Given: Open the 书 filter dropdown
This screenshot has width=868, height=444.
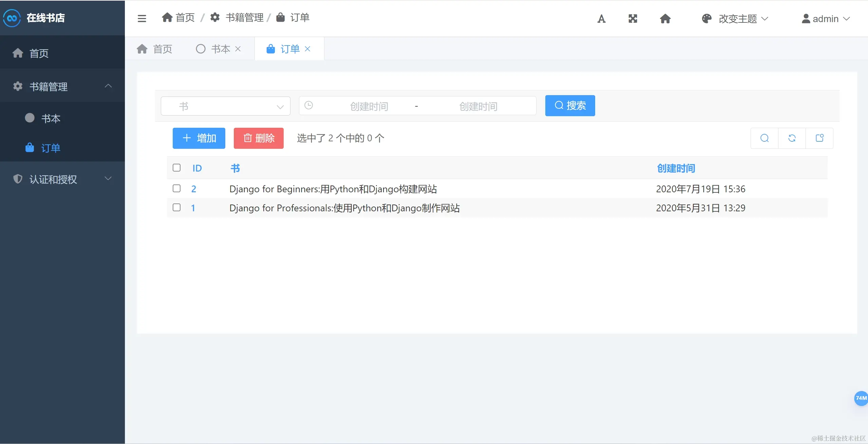Looking at the screenshot, I should 226,106.
